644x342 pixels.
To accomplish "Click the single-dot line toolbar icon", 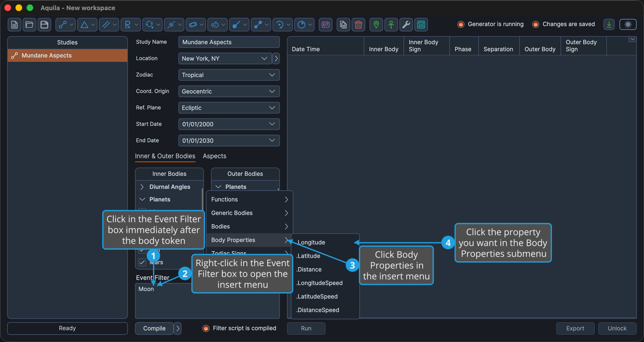I will click(239, 25).
